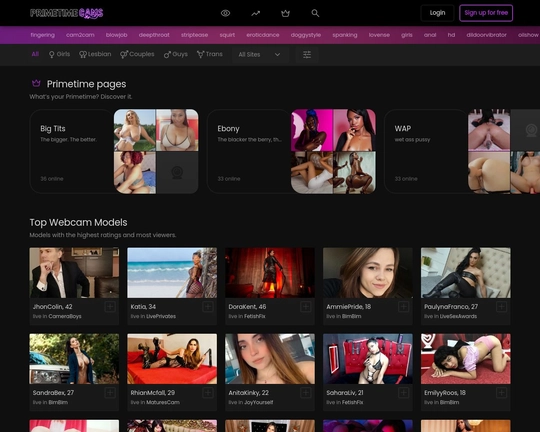Add DoraKent with the plus icon
This screenshot has height=432, width=540.
pos(305,306)
